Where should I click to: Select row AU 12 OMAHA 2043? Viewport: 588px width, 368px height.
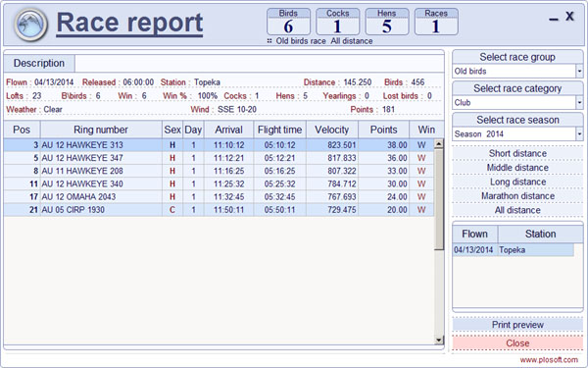[x=219, y=197]
